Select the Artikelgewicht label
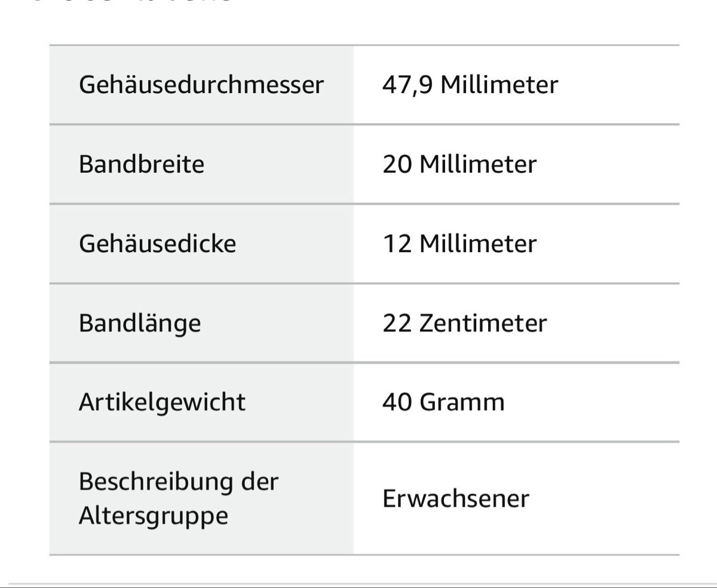Image resolution: width=717 pixels, height=588 pixels. 162,402
